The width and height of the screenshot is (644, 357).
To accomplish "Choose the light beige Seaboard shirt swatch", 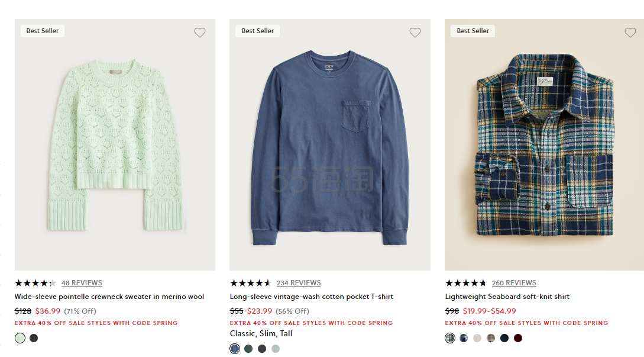I will tap(477, 338).
